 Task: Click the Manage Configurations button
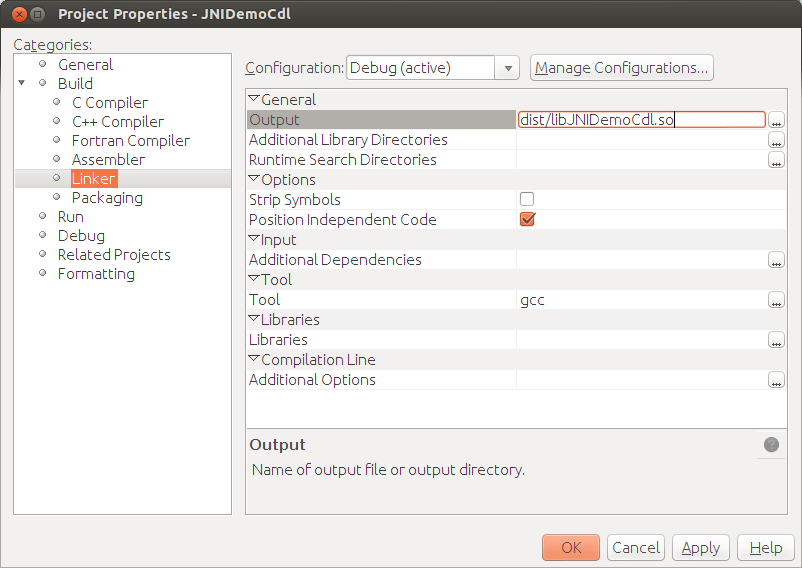[x=621, y=68]
